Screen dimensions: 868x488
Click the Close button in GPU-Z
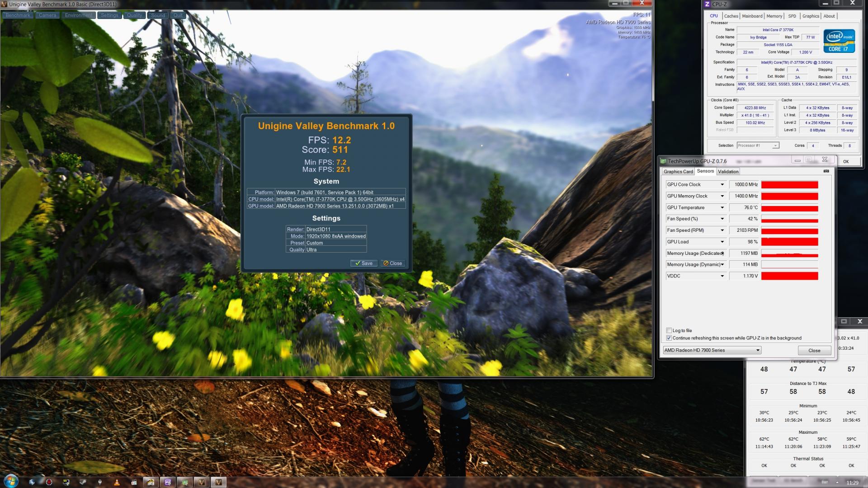[x=814, y=351]
